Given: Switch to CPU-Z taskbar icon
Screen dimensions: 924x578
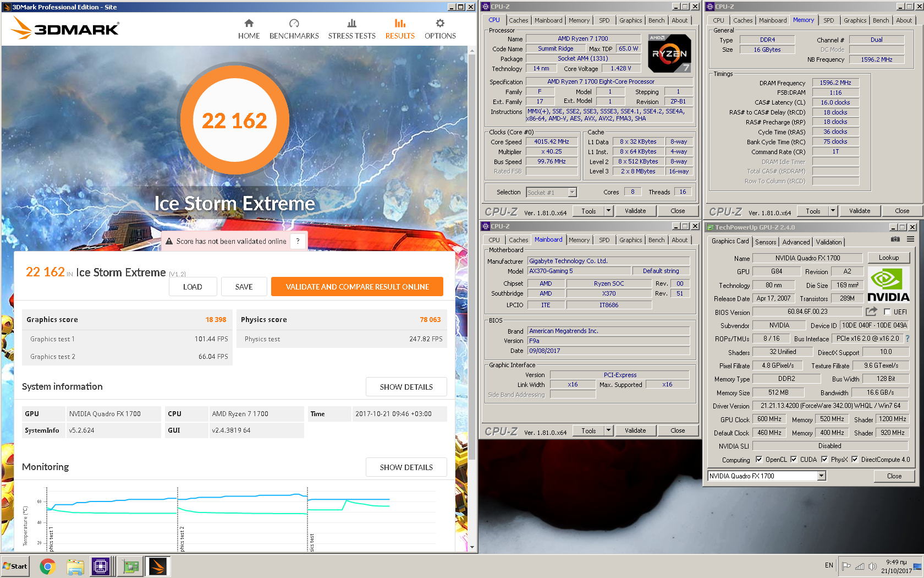Looking at the screenshot, I should coord(101,566).
